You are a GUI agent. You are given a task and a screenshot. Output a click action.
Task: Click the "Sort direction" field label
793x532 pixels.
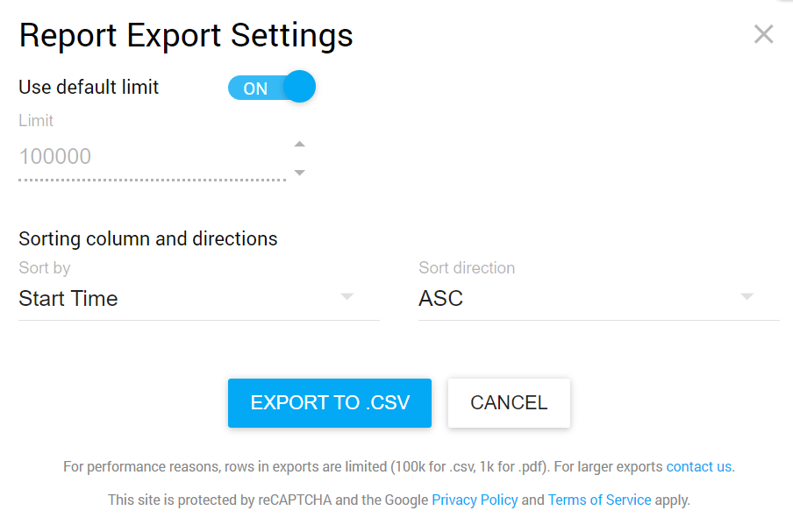click(467, 268)
